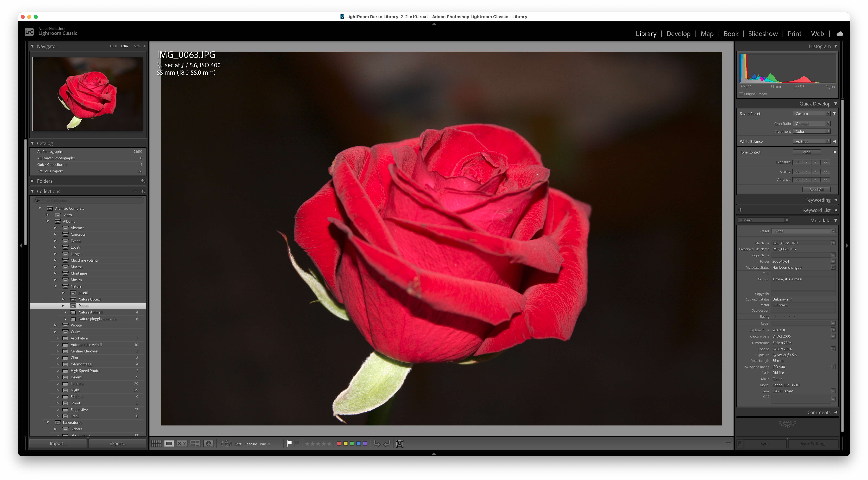Click the Collections minus icon
The height and width of the screenshot is (480, 868).
coord(135,191)
